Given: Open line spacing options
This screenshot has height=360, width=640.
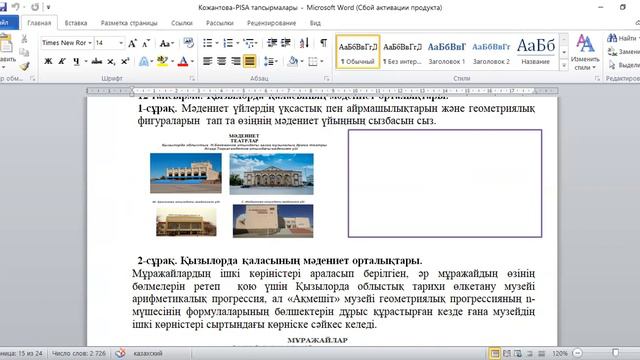Looking at the screenshot, I should coord(268,61).
